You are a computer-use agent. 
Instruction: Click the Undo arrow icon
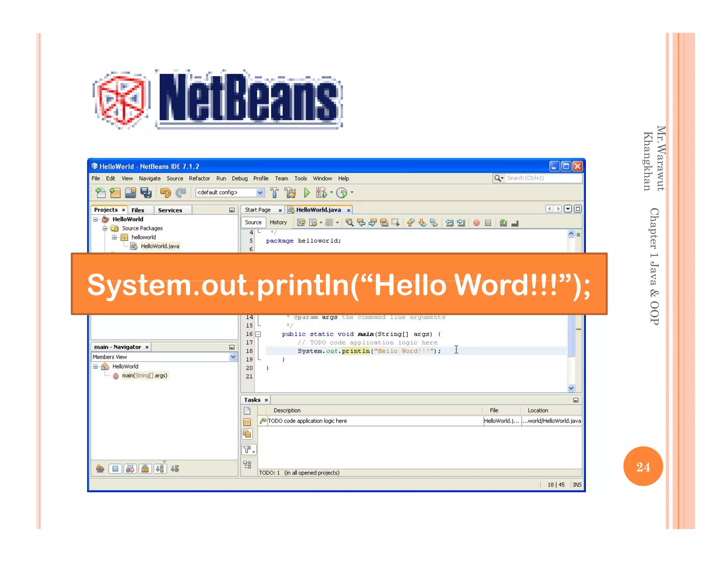165,193
